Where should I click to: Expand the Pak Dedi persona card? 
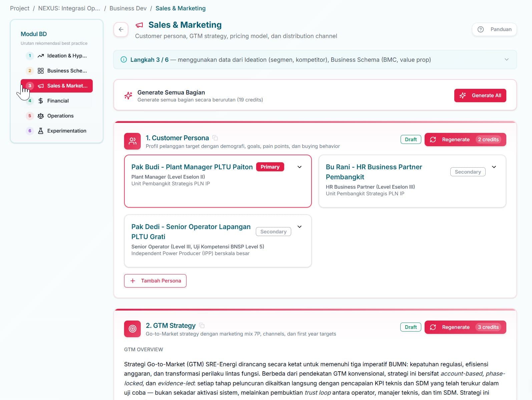[300, 227]
